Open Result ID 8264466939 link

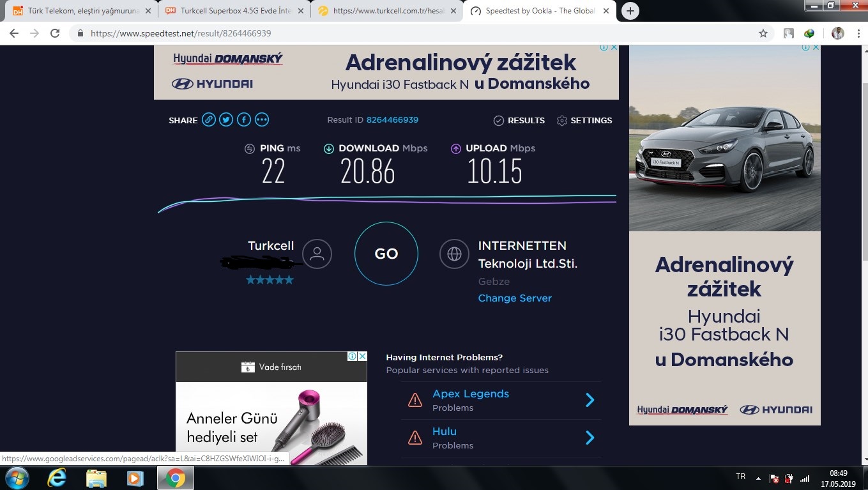click(x=392, y=120)
